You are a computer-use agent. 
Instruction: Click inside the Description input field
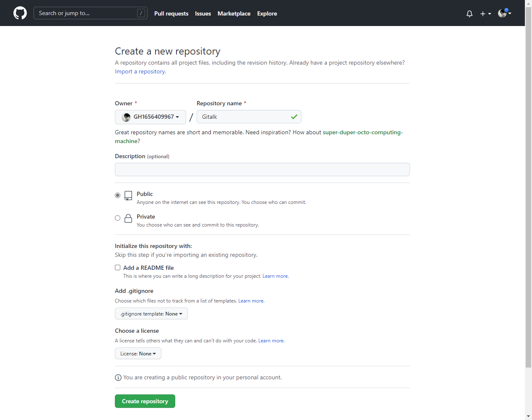(x=262, y=170)
